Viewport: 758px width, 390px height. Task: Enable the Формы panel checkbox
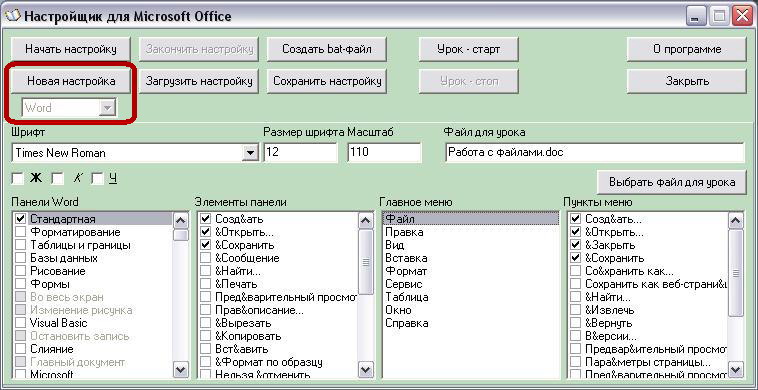tap(20, 284)
